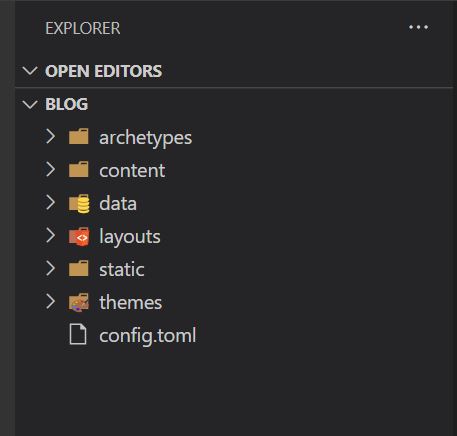Click the archetypes folder icon
The width and height of the screenshot is (457, 436).
(x=79, y=136)
